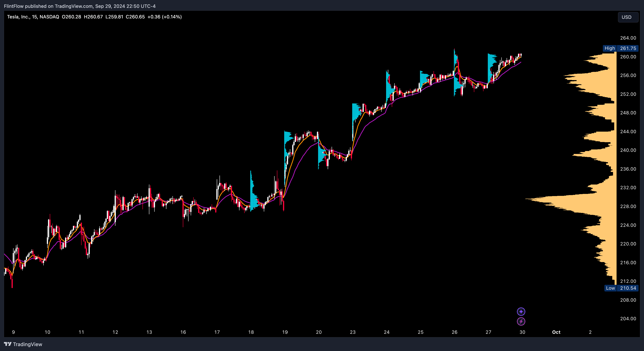Screen dimensions: 644x351
Task: Click the 264.00 price axis label
Action: pyautogui.click(x=628, y=38)
